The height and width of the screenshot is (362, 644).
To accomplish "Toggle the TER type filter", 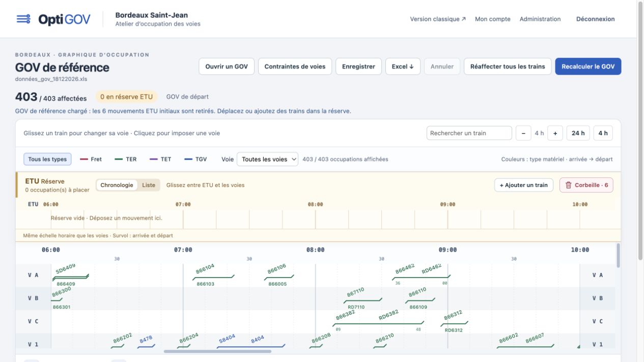I will (x=126, y=159).
